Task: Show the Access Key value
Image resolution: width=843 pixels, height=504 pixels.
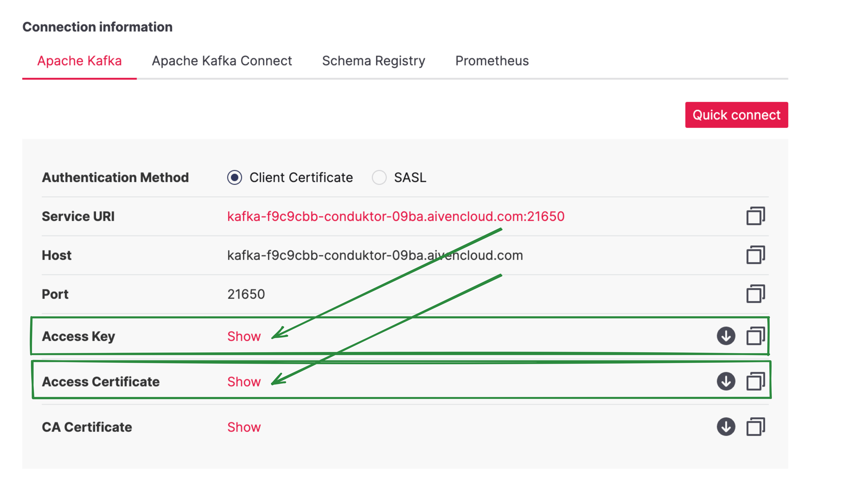Action: coord(244,336)
